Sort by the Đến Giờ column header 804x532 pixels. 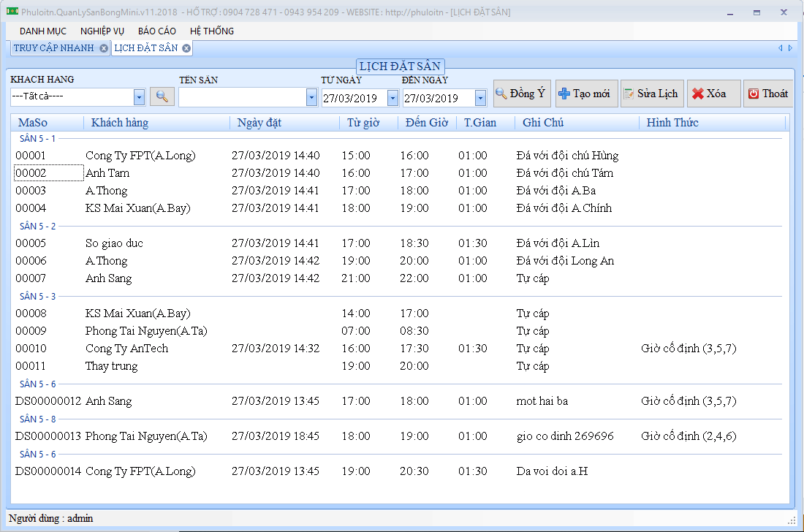(x=427, y=123)
